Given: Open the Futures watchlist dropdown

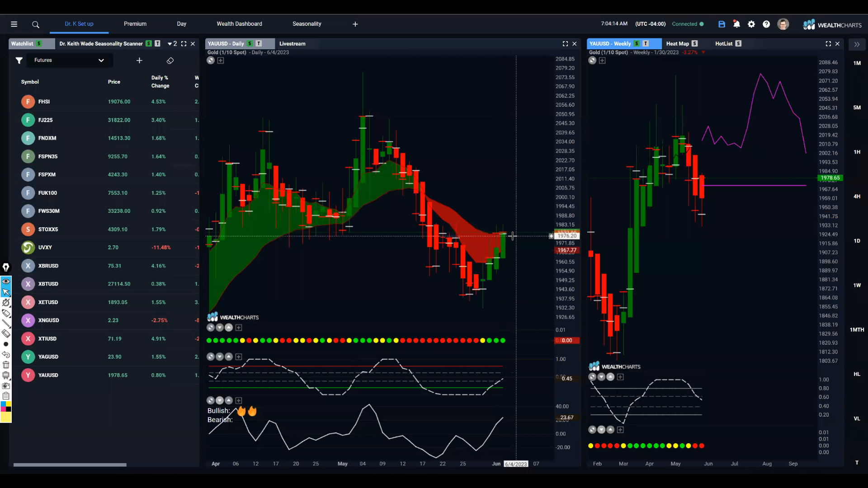Looking at the screenshot, I should (x=69, y=61).
